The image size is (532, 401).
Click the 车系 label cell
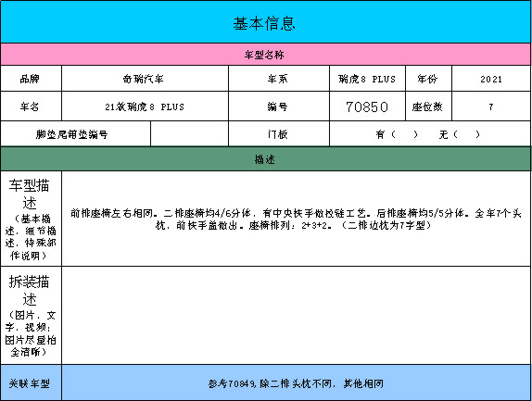coord(279,79)
